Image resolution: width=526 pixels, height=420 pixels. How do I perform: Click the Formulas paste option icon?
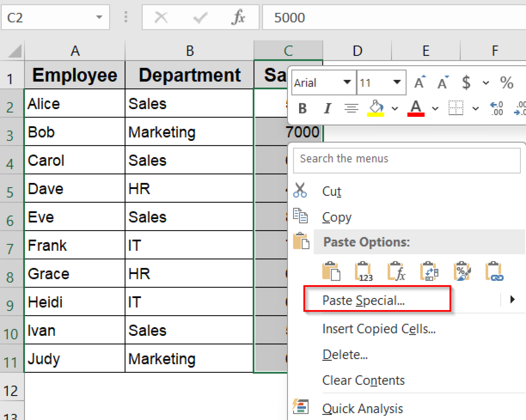pos(396,271)
